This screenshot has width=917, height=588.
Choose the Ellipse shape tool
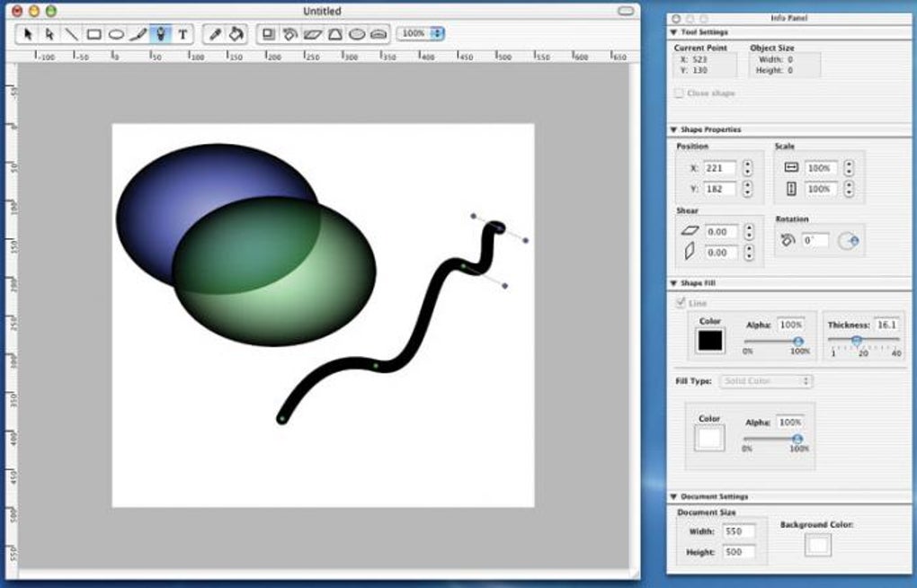tap(116, 34)
